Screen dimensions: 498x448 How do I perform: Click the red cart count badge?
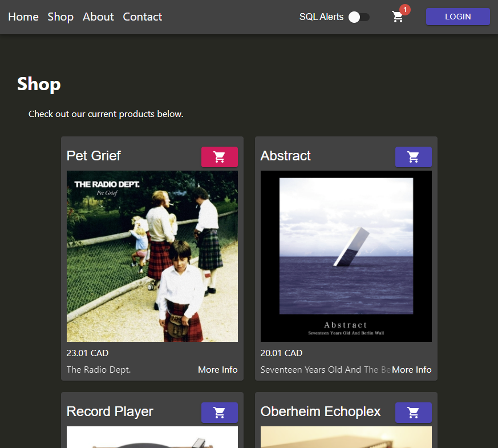405,10
